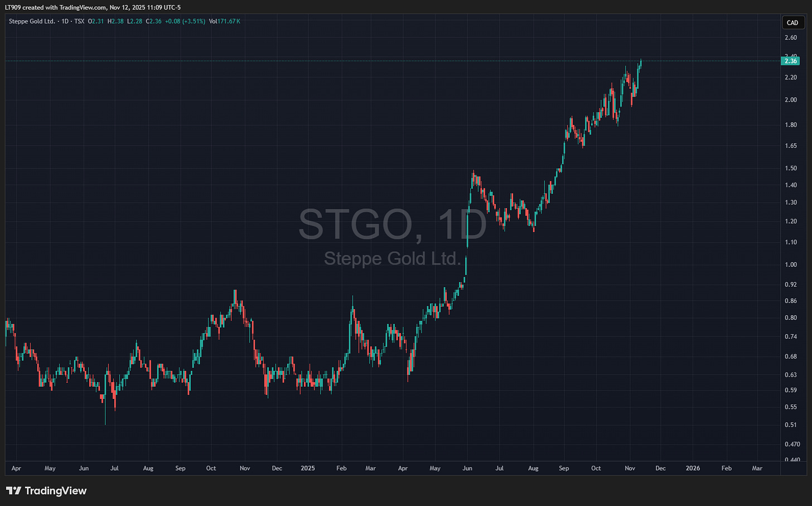This screenshot has height=506, width=812.
Task: Click the 0.59 price axis label
Action: pos(791,390)
